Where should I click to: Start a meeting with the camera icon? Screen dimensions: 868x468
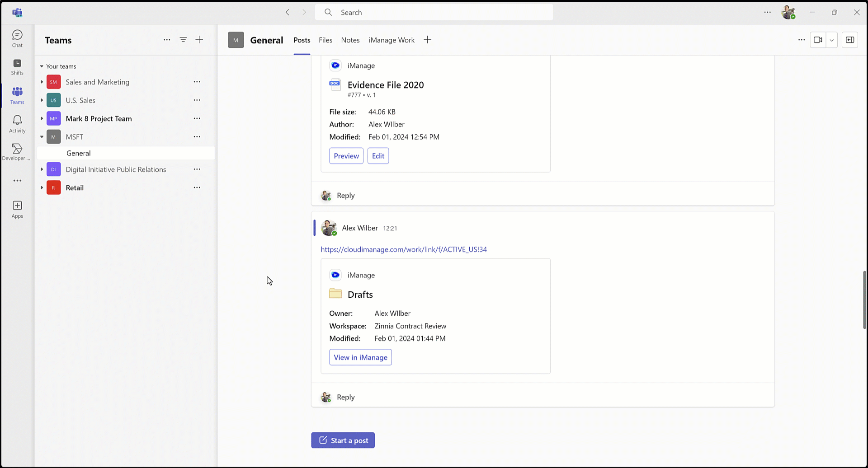818,40
